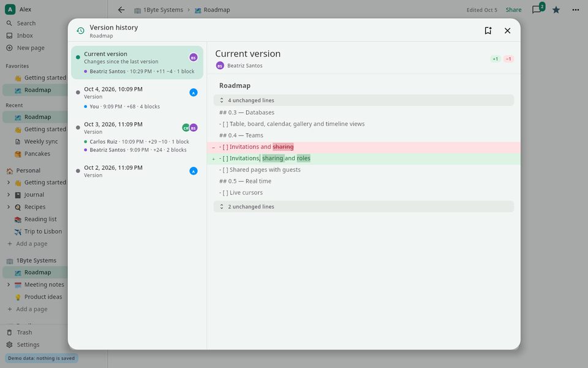This screenshot has width=588, height=368.
Task: Click the avatar on the Oct 4 version
Action: point(194,93)
